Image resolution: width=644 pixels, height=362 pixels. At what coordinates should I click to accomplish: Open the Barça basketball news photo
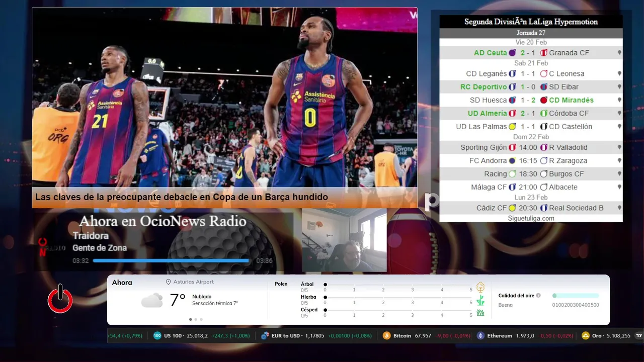tap(225, 97)
